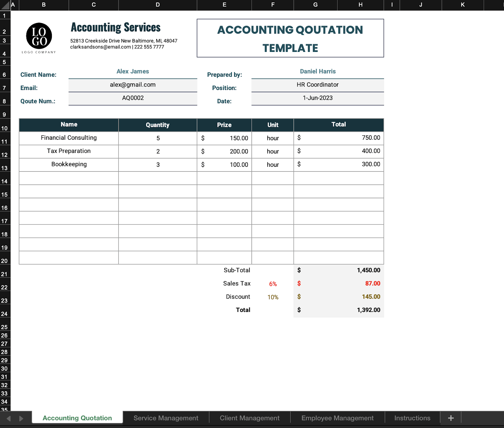This screenshot has width=504, height=428.
Task: Select the cell containing Alex James
Action: (133, 72)
